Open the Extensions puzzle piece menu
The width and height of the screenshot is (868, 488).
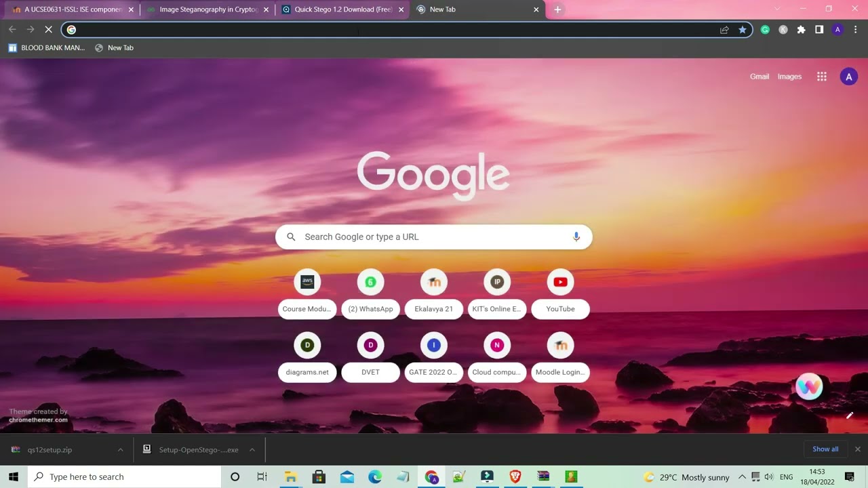[x=801, y=30]
